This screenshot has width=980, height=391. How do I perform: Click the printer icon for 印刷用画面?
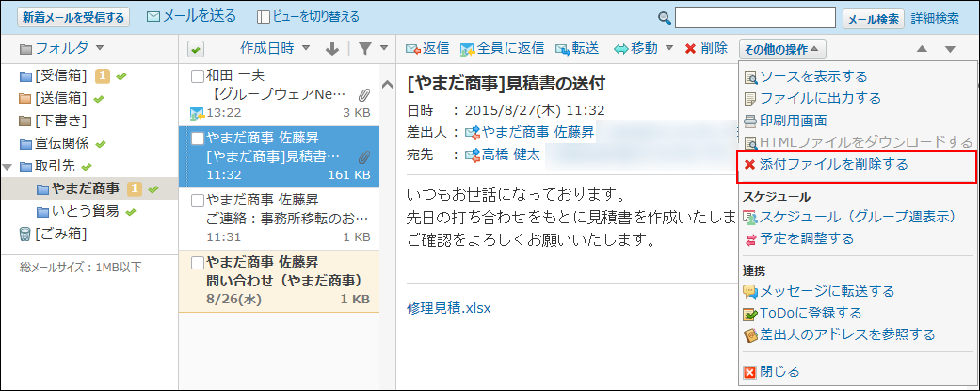coord(750,121)
